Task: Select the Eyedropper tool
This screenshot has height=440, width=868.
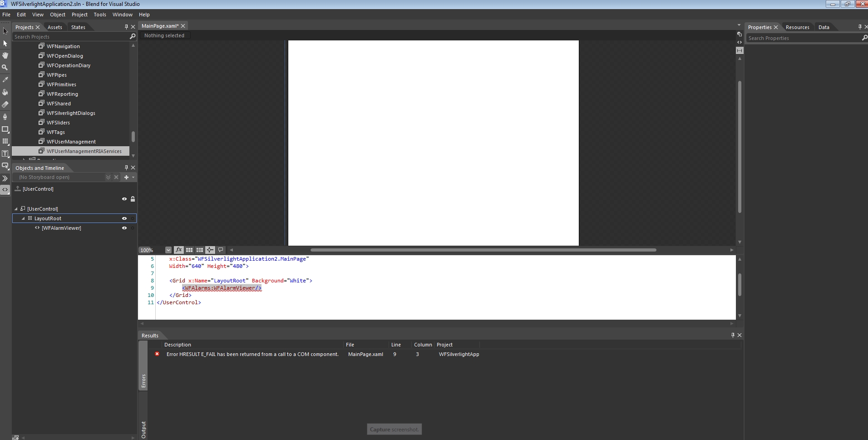Action: pyautogui.click(x=5, y=79)
